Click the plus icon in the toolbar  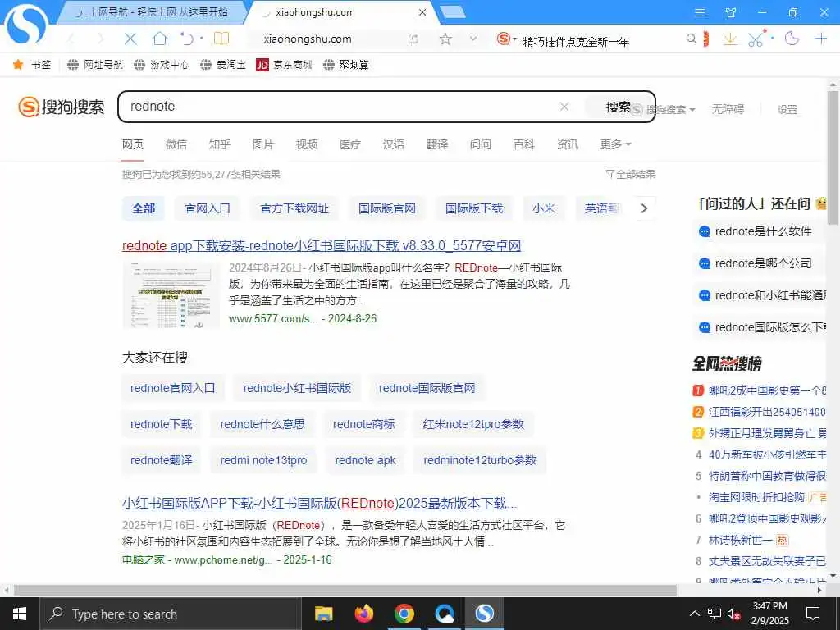click(x=820, y=39)
